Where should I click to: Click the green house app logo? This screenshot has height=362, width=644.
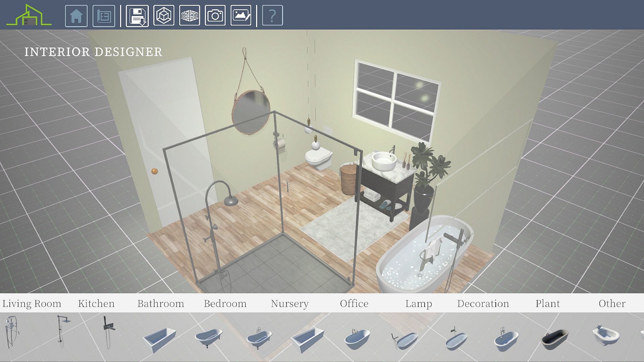[29, 16]
